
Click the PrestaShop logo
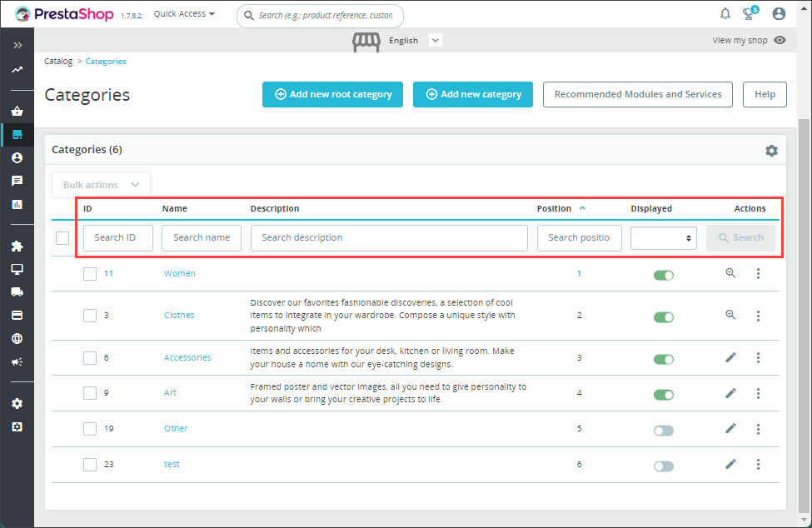pos(64,14)
